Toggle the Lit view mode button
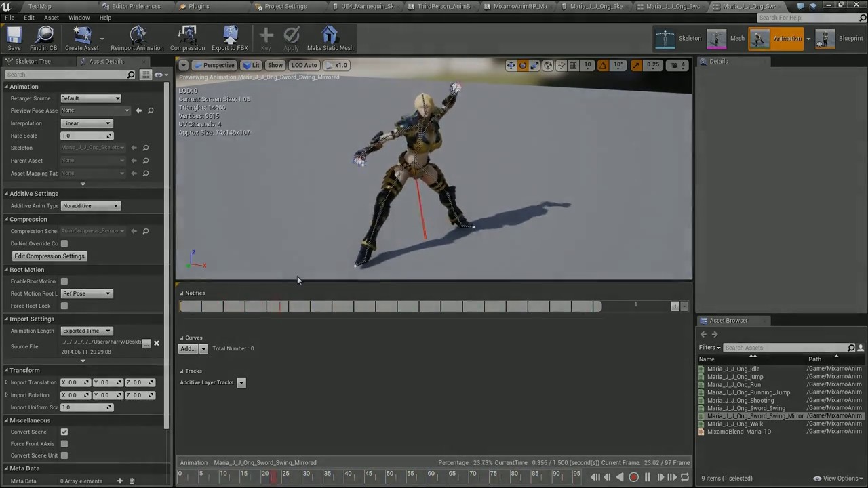This screenshot has height=488, width=868. pos(252,65)
